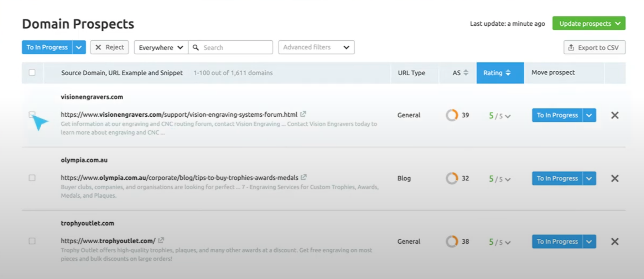
Task: Move visionengravers.com To In Progress
Action: 557,115
